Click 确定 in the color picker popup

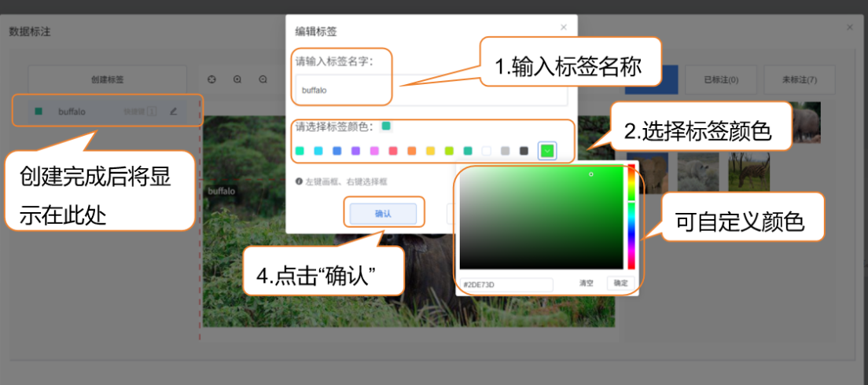[620, 283]
